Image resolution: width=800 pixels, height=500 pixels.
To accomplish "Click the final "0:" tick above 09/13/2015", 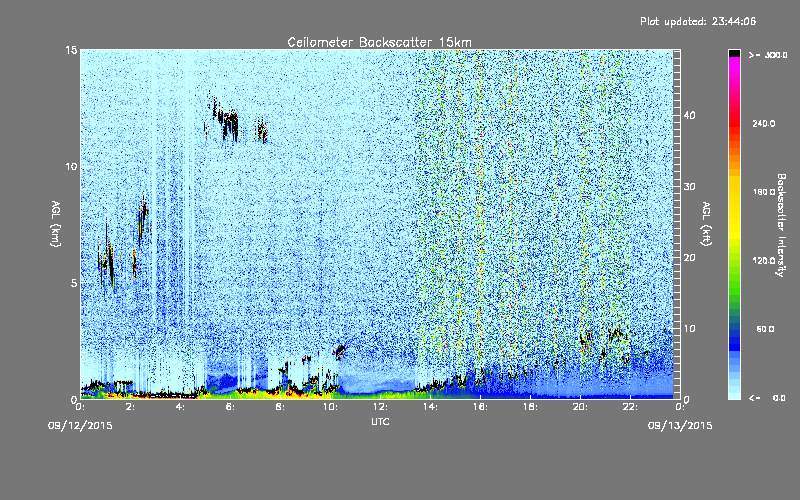I will (680, 407).
